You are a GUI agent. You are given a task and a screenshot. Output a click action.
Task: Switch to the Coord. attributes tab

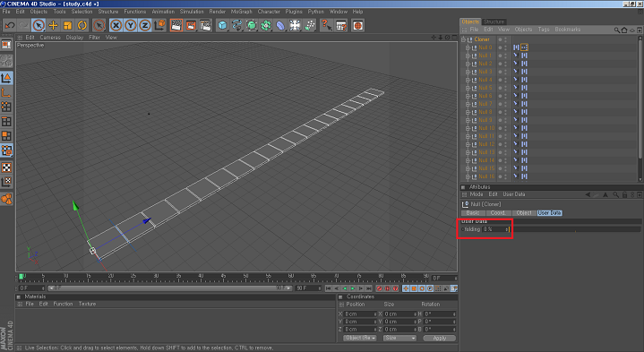pos(498,213)
